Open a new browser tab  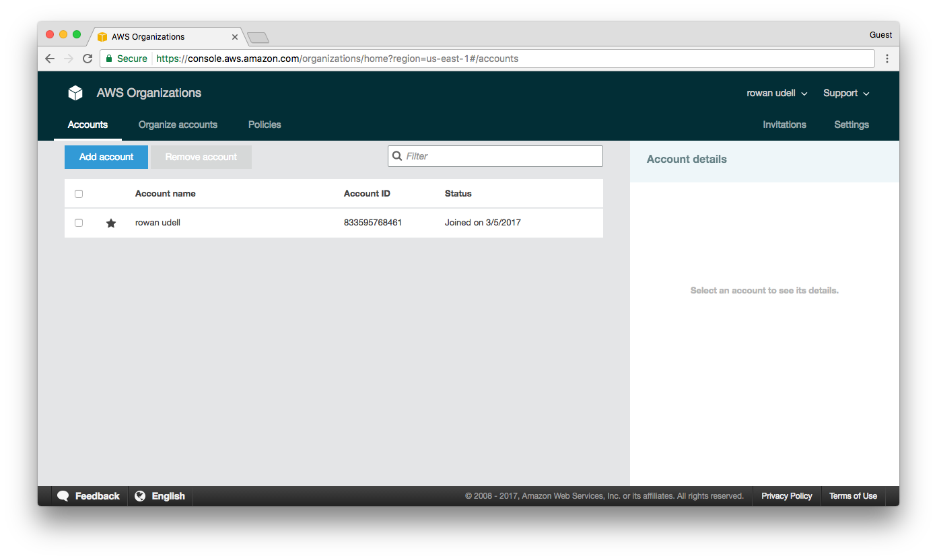click(x=258, y=38)
